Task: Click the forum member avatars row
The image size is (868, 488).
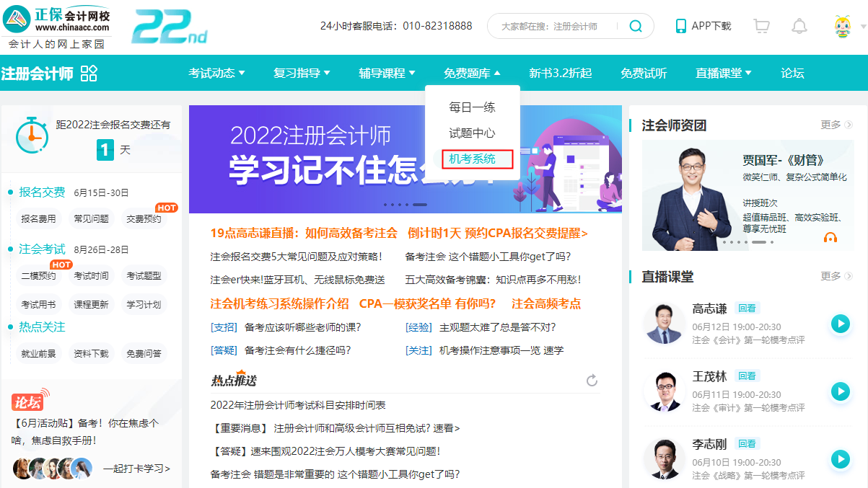Action: [53, 469]
